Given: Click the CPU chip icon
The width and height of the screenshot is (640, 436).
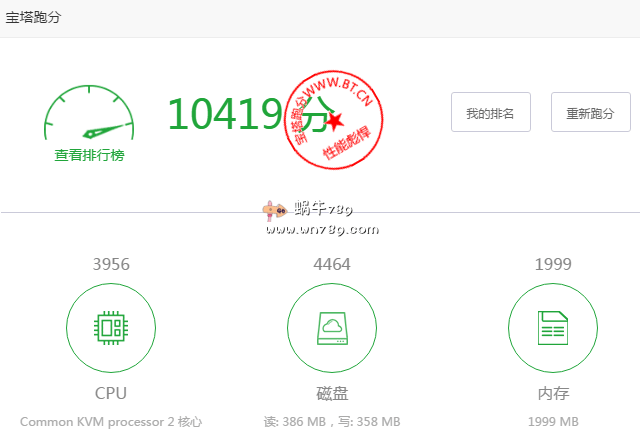Looking at the screenshot, I should tap(111, 328).
